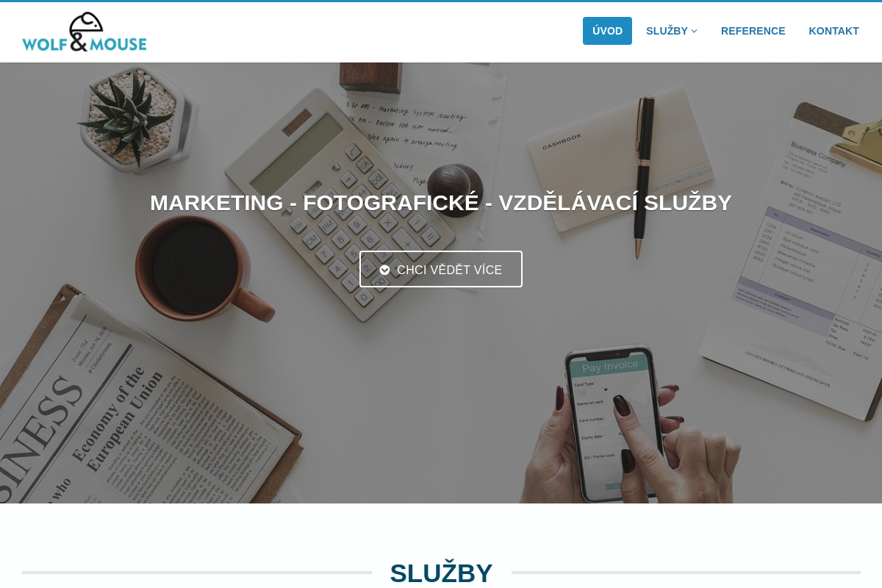Click the Wolf & Mouse logo
Image resolution: width=882 pixels, height=588 pixels.
85,32
